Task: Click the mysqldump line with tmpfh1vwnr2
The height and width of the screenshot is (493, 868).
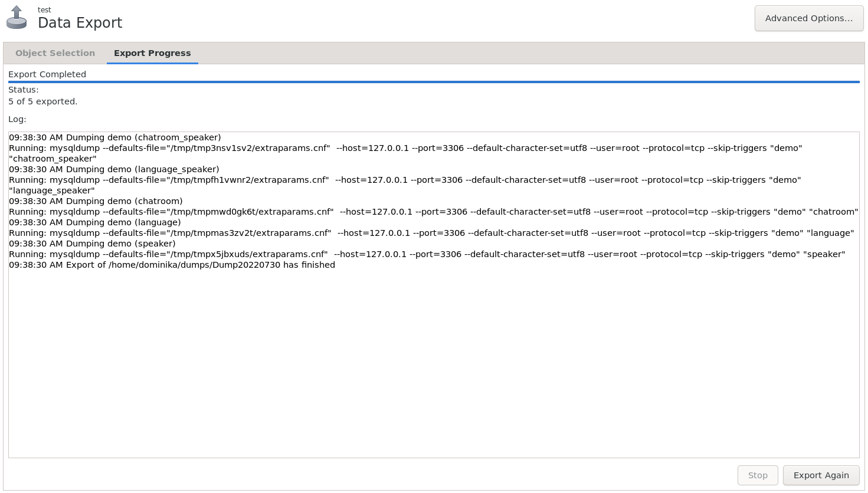Action: 405,185
